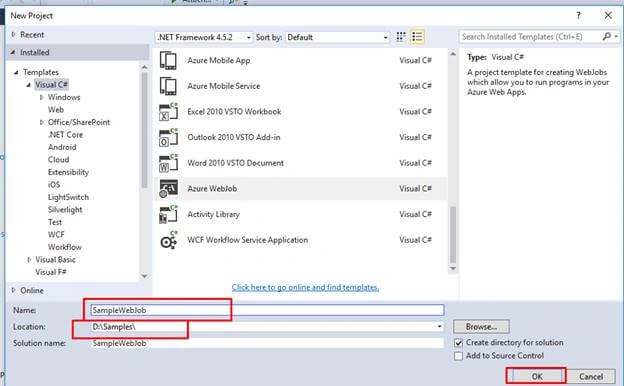Expand the Recent section
The width and height of the screenshot is (624, 386).
14,35
